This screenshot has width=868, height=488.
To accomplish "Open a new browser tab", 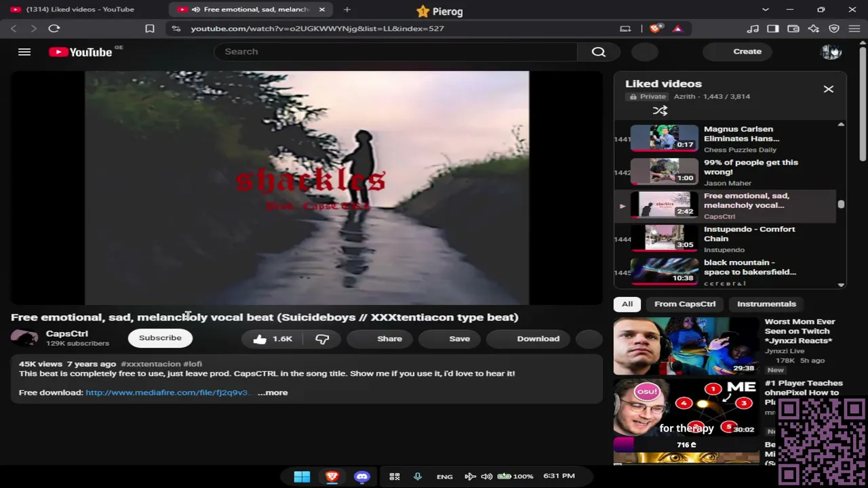I will coord(347,9).
